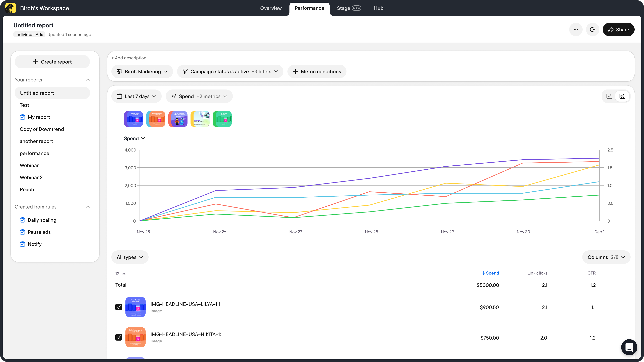Switch to the Performance tab
The height and width of the screenshot is (362, 644).
(x=309, y=8)
